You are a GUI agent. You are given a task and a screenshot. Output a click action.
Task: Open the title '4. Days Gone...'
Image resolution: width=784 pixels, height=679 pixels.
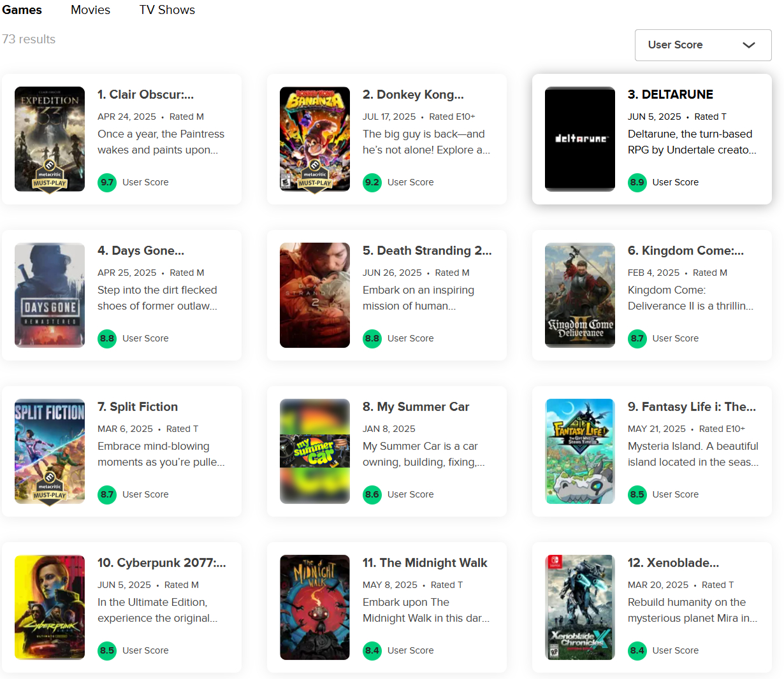[x=141, y=251]
